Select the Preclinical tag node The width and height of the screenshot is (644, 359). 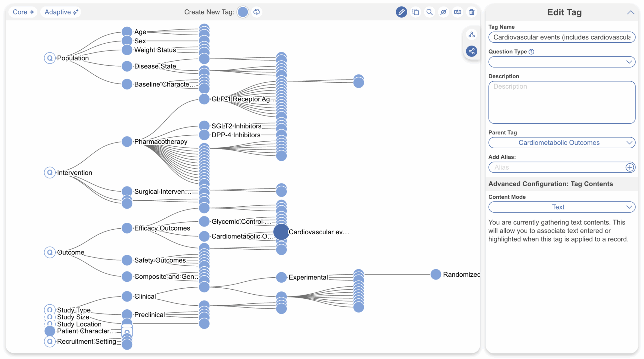coord(127,314)
